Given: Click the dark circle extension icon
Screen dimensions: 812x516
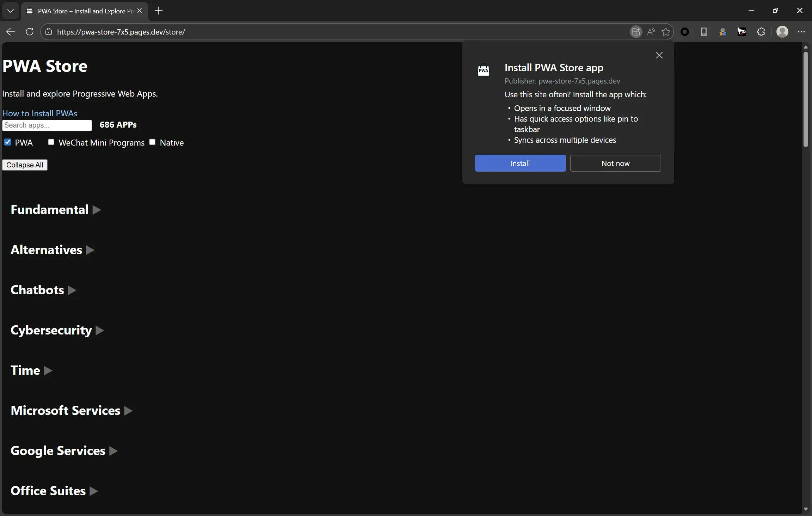Looking at the screenshot, I should (x=685, y=32).
